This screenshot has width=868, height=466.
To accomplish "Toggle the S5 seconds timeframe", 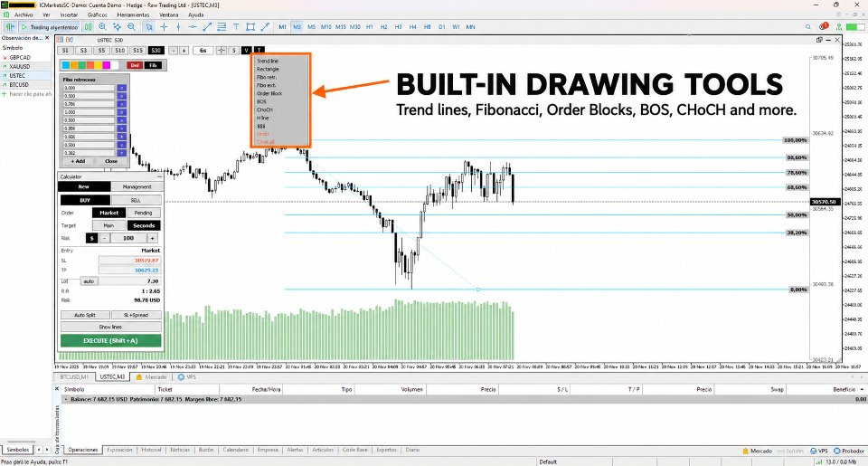I will click(101, 51).
